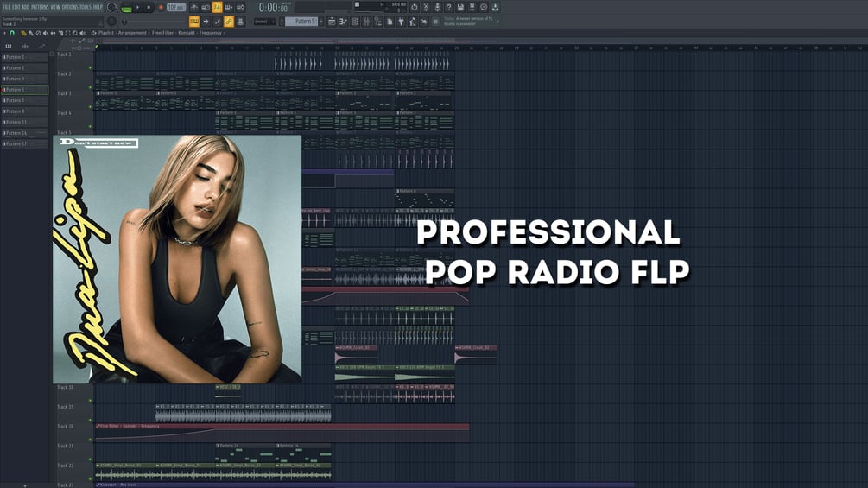This screenshot has width=868, height=488.
Task: Show patterns tab in the picker panel
Action: (9, 47)
